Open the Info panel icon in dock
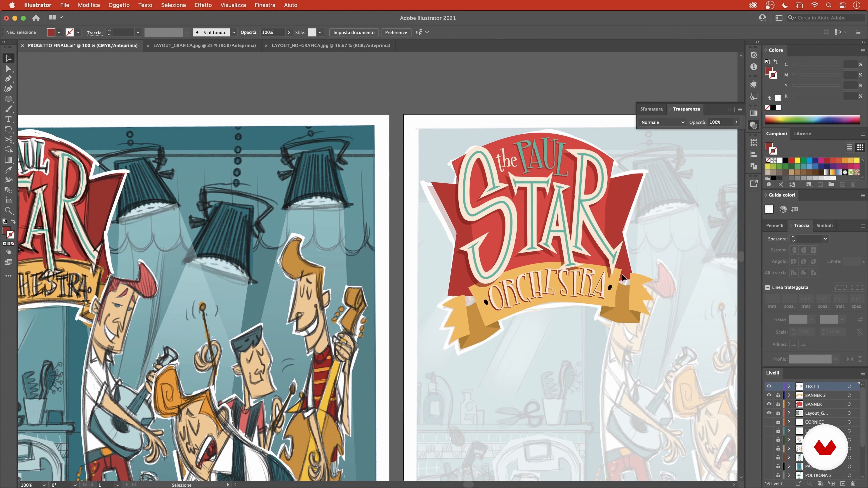Viewport: 868px width, 488px height. (x=754, y=67)
